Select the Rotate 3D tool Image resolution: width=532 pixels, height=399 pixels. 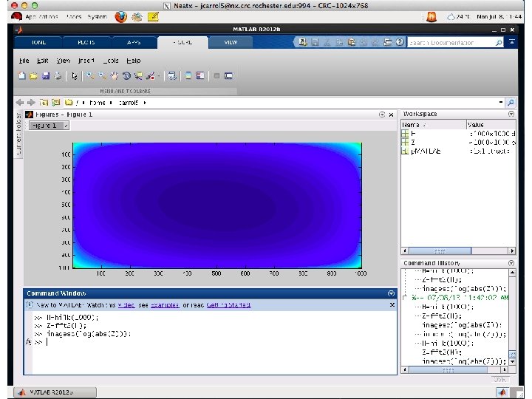coord(126,75)
